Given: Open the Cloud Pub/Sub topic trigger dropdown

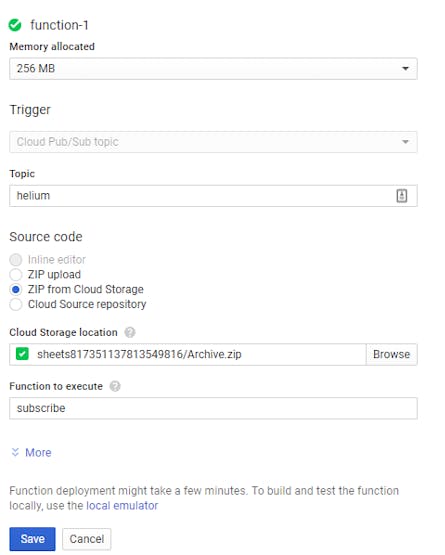Looking at the screenshot, I should coord(213,142).
